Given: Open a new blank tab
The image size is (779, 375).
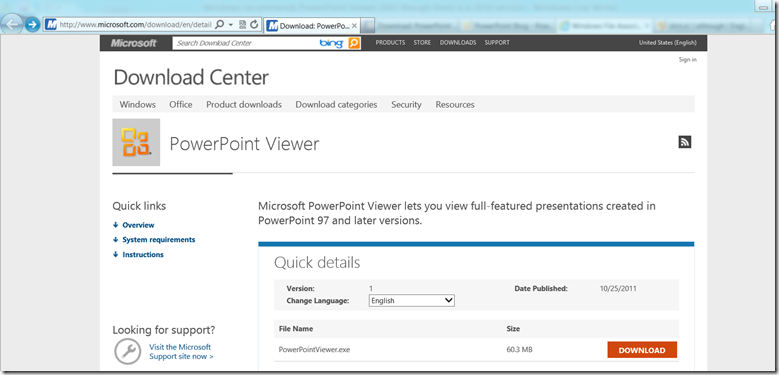Looking at the screenshot, I should pyautogui.click(x=368, y=25).
